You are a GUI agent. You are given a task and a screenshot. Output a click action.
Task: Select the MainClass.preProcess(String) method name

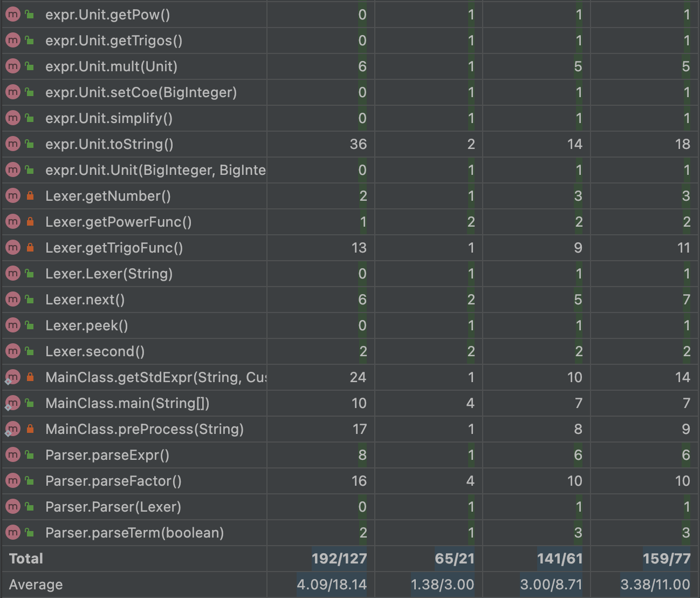(x=145, y=429)
